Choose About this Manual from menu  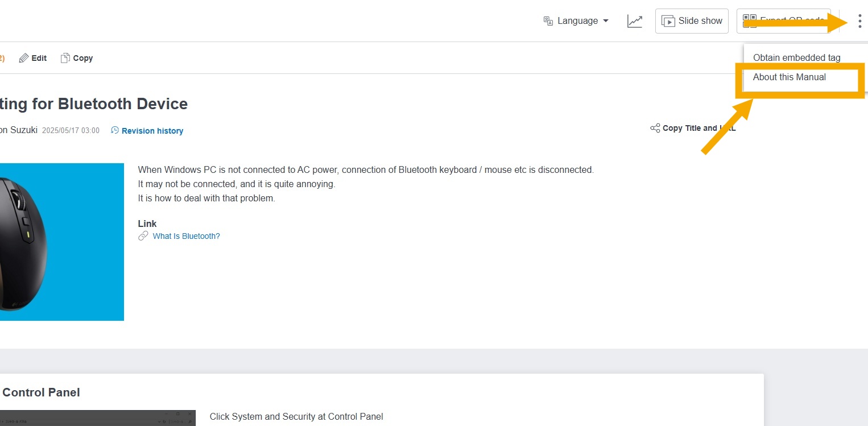(790, 77)
